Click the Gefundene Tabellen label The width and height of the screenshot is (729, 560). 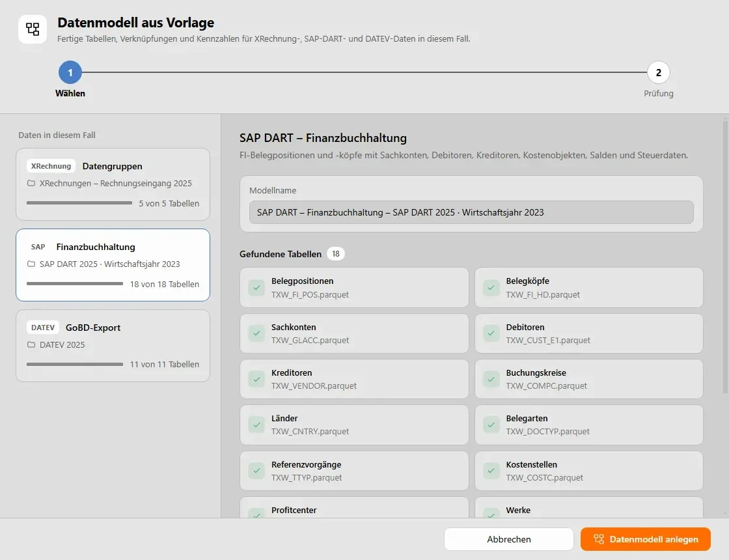pos(281,254)
